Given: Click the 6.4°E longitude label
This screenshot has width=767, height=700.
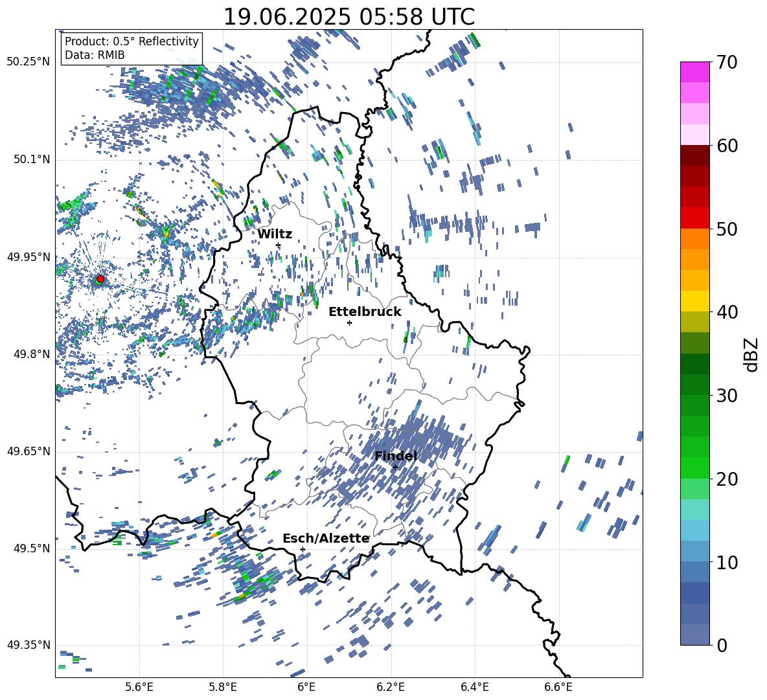Looking at the screenshot, I should coord(474,687).
